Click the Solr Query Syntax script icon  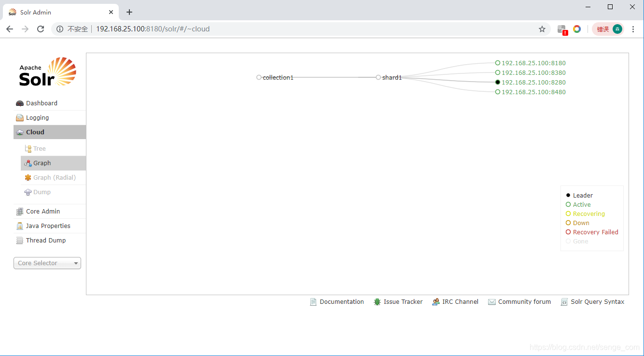[564, 302]
